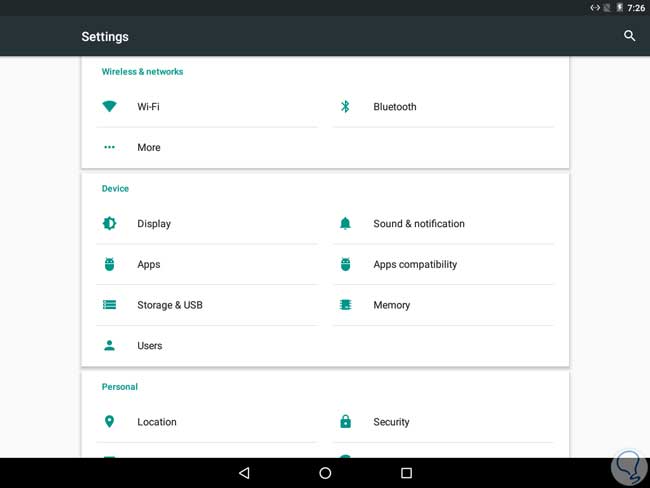Open More wireless options
Screen dimensions: 650x488
(x=207, y=147)
